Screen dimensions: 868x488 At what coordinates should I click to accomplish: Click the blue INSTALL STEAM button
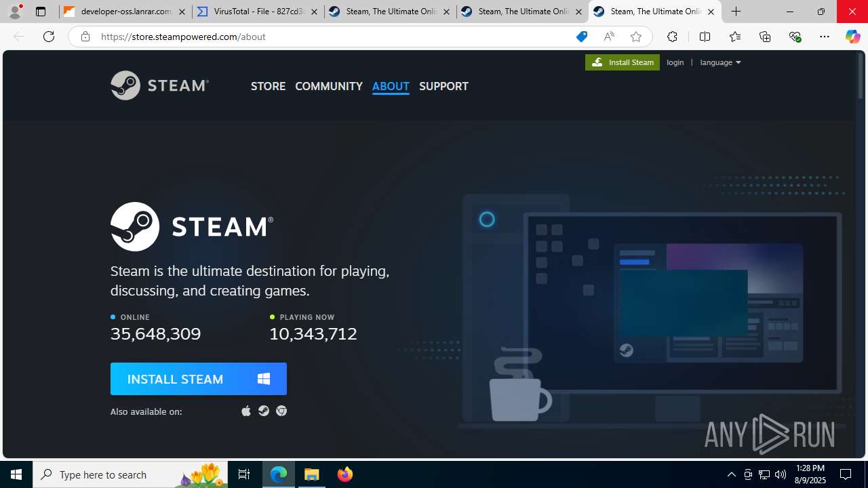click(x=199, y=379)
